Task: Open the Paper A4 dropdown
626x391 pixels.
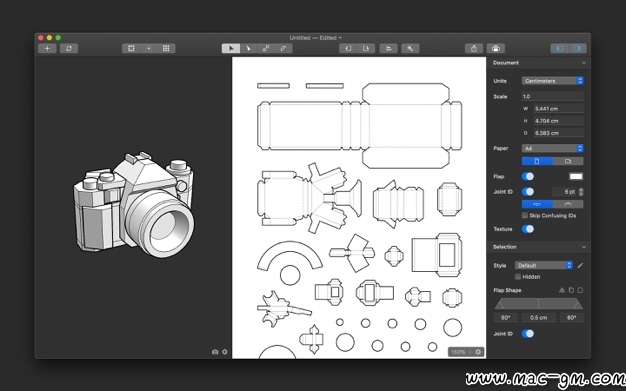Action: 553,148
